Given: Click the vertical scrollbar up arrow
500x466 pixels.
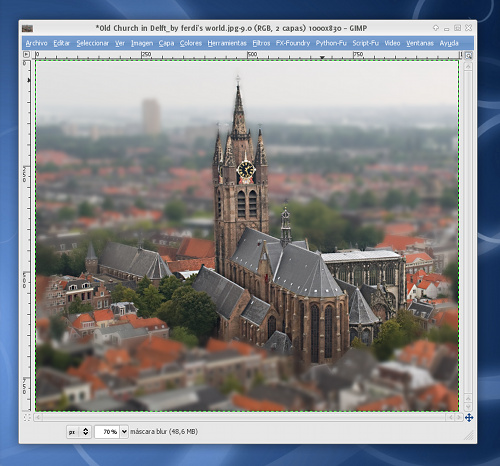Looking at the screenshot, I should (468, 67).
